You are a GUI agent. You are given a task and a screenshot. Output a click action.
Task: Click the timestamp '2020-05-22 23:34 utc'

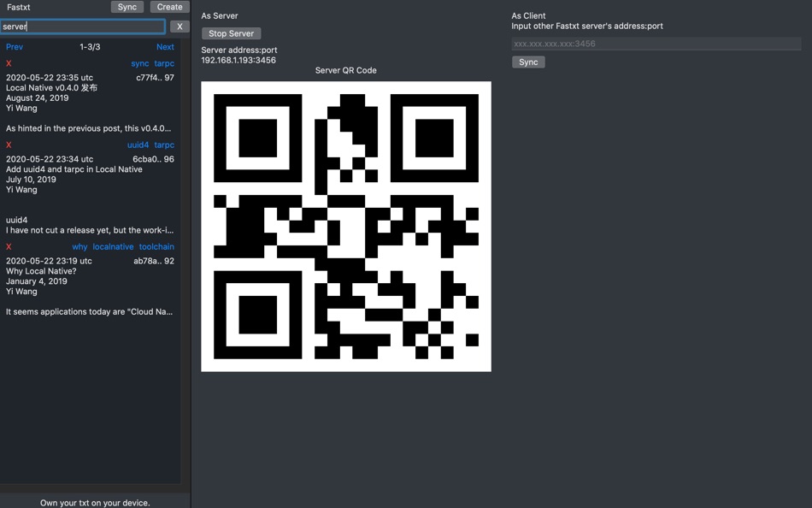[x=50, y=159]
